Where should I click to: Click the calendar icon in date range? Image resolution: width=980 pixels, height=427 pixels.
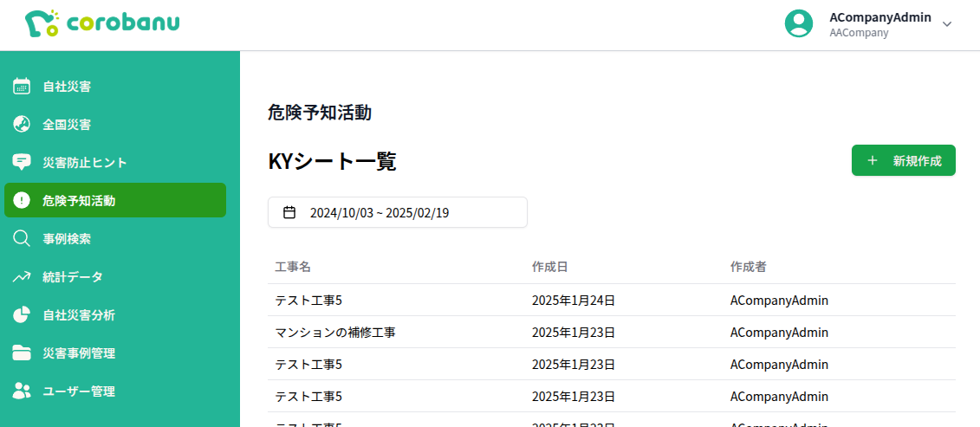(x=289, y=212)
